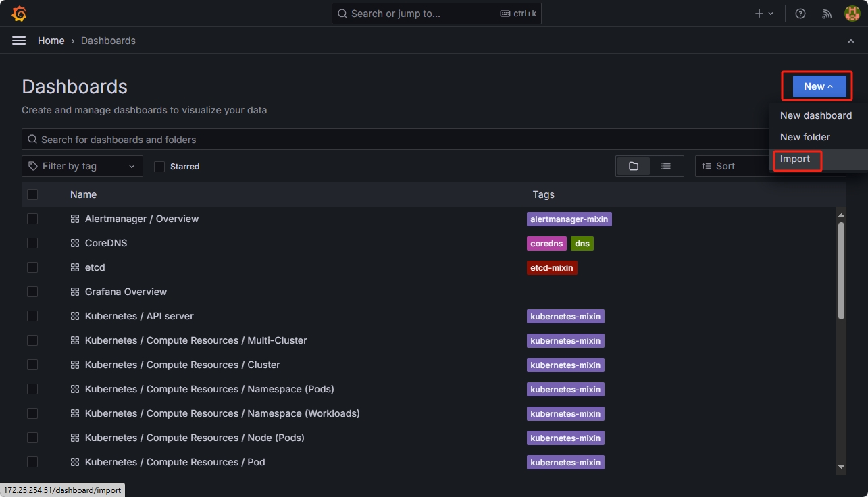Toggle the Starred filter checkbox

tap(159, 167)
